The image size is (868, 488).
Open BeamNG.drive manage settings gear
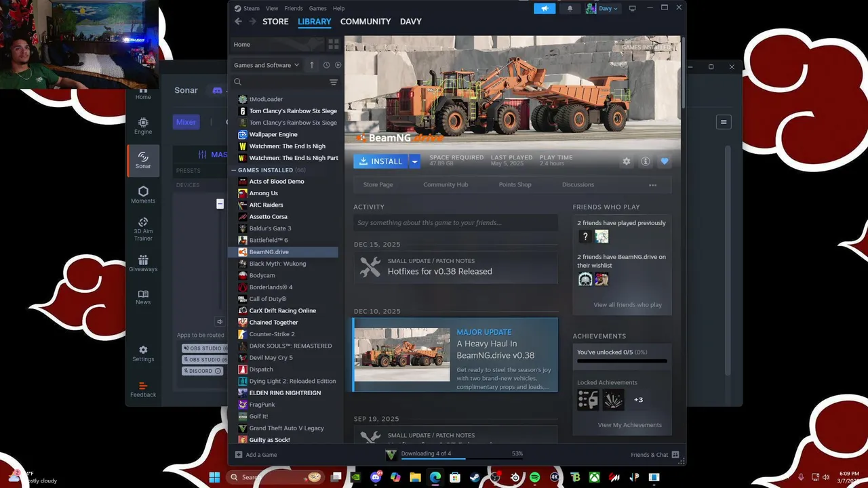[627, 161]
